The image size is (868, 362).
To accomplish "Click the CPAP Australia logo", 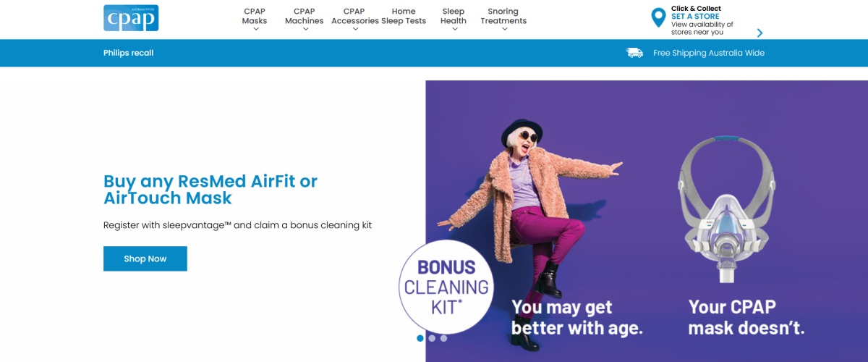I will (131, 18).
